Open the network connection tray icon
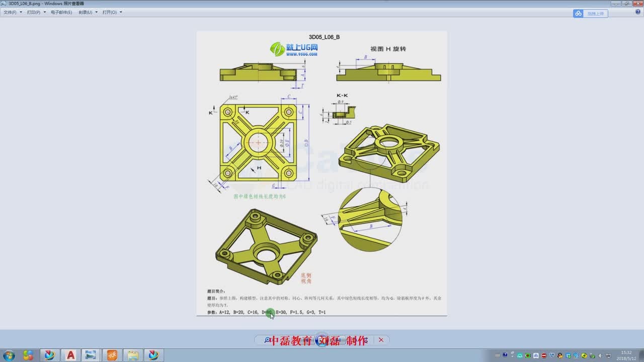This screenshot has width=644, height=362. tap(608, 355)
